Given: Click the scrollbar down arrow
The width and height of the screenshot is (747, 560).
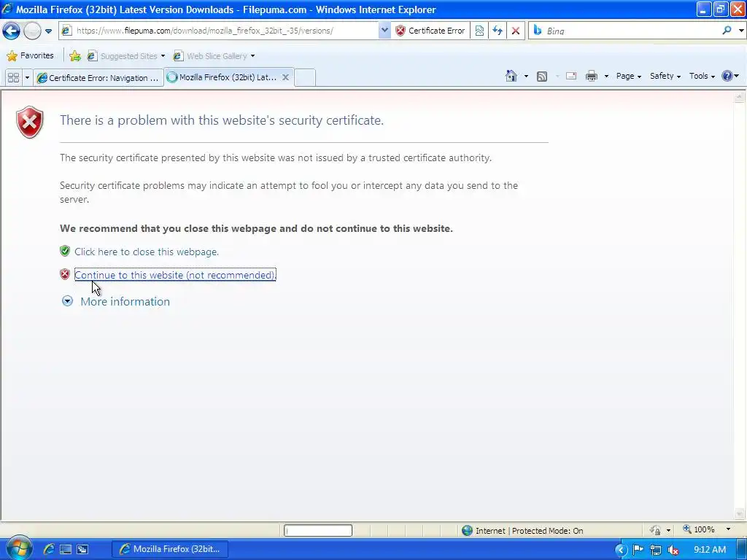Looking at the screenshot, I should pos(740,514).
